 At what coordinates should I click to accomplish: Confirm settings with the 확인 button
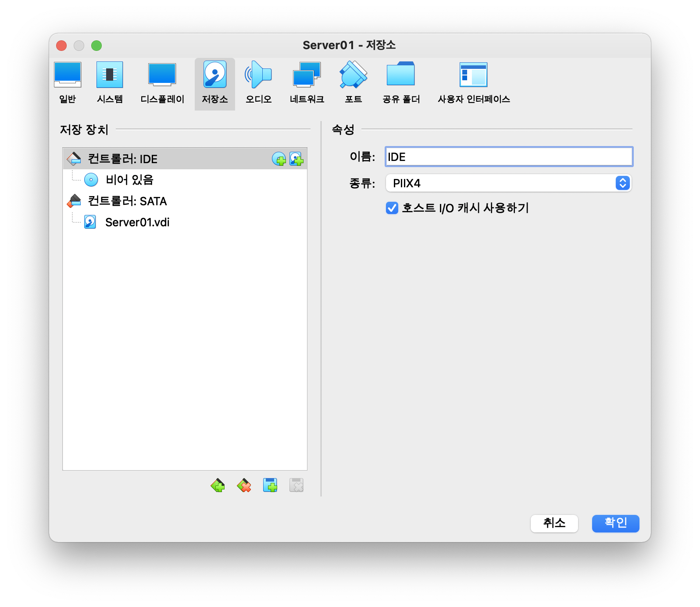[x=616, y=523]
